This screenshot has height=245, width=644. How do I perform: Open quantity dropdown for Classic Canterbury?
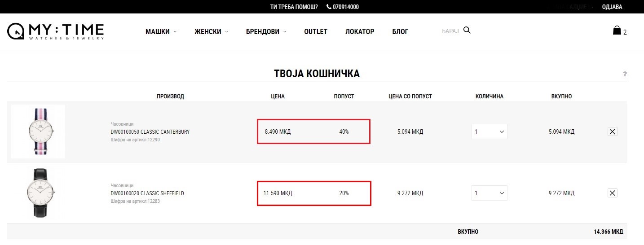coord(490,131)
